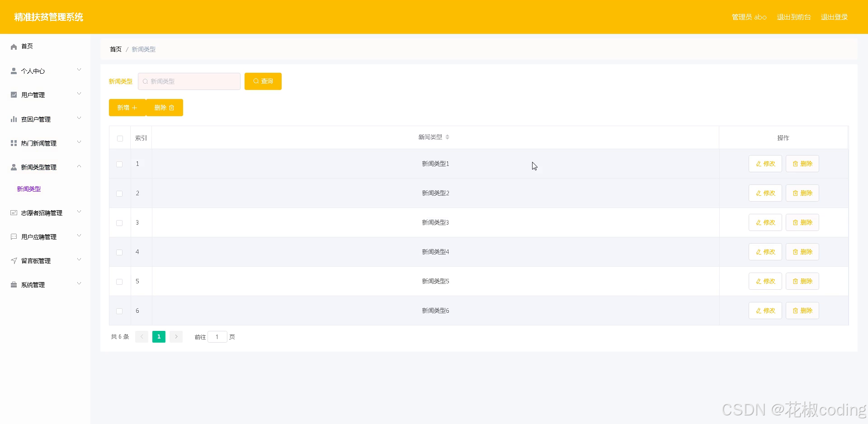Click 退出到前台 in the header
The width and height of the screenshot is (868, 424).
pyautogui.click(x=794, y=17)
